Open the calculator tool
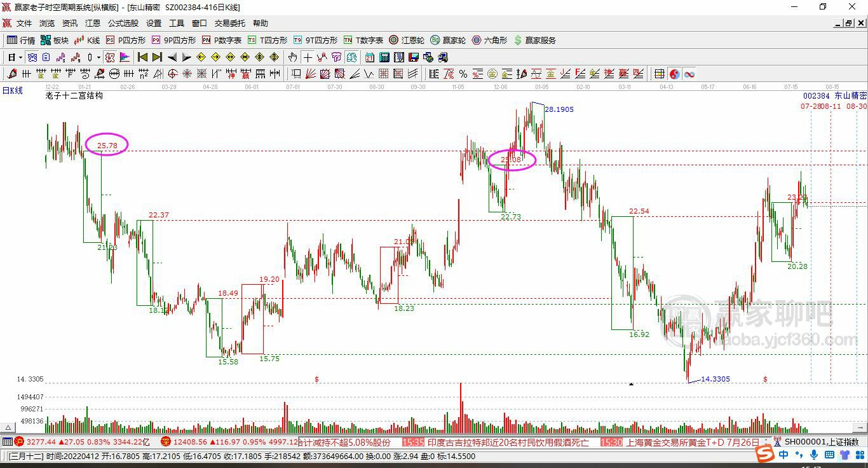868x468 pixels. click(384, 57)
